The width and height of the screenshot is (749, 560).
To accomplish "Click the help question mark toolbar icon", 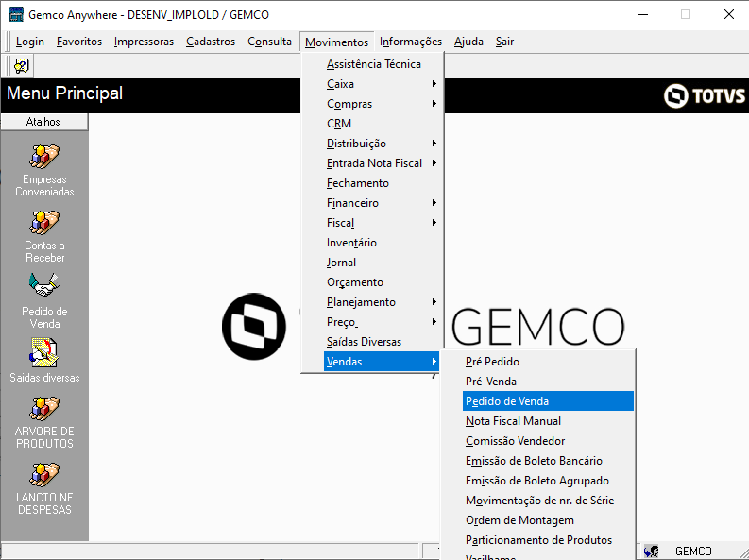I will click(22, 66).
